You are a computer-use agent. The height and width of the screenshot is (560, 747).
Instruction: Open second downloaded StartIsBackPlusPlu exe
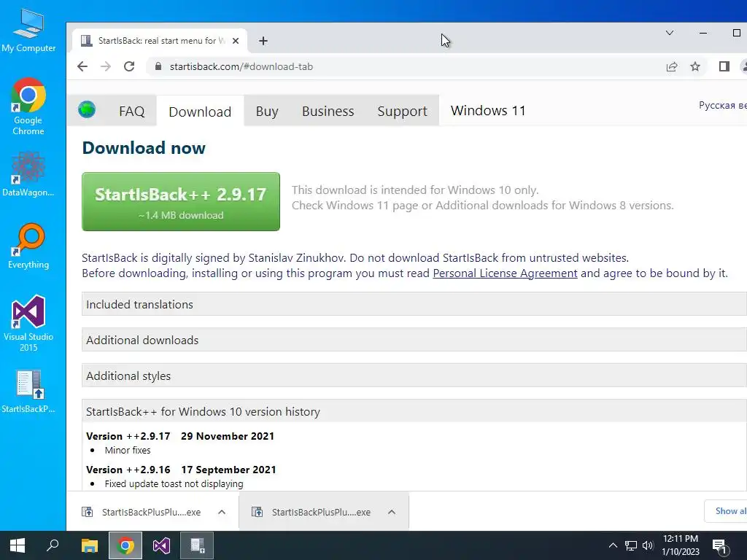311,512
